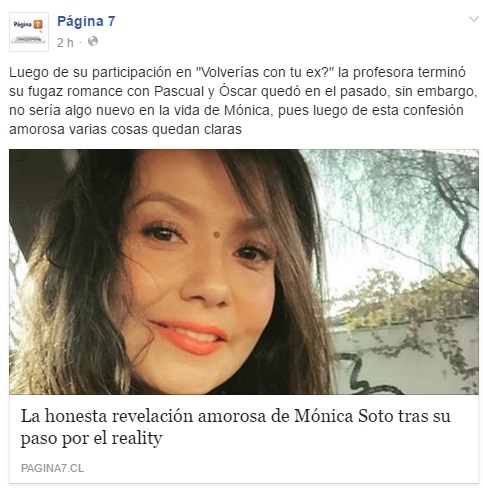The width and height of the screenshot is (483, 488).
Task: Click 'paso por el reality' headline line
Action: [91, 438]
